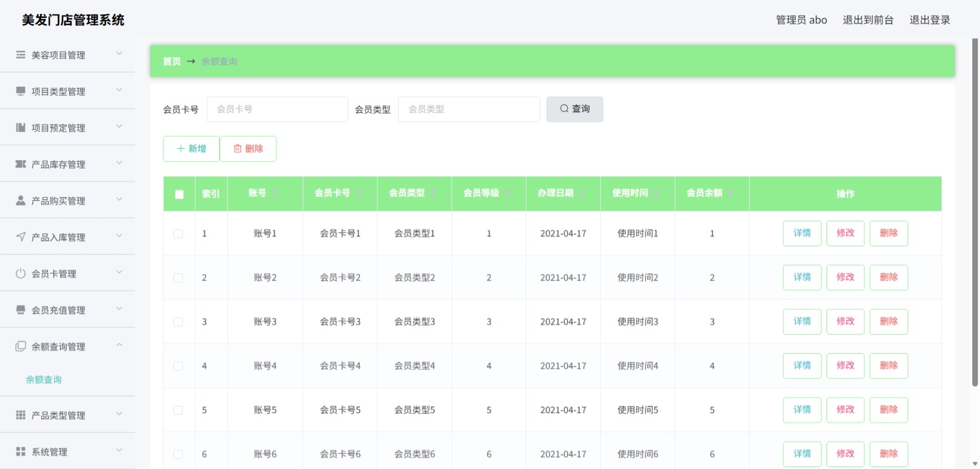Click 删除 button for 账号3 row
The width and height of the screenshot is (980, 469).
(889, 322)
